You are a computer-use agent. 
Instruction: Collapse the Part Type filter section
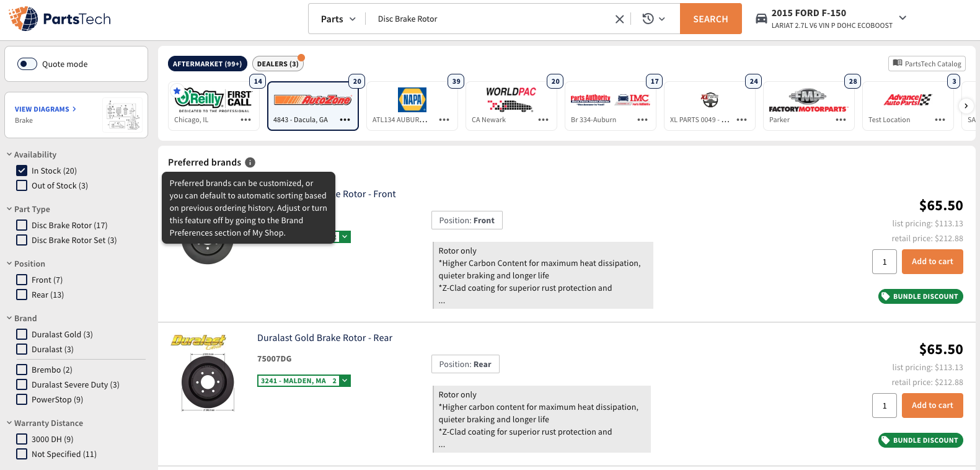click(x=9, y=209)
